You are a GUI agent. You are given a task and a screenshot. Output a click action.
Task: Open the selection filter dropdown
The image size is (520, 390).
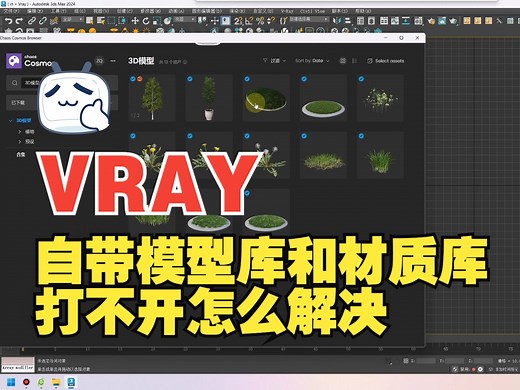72,19
